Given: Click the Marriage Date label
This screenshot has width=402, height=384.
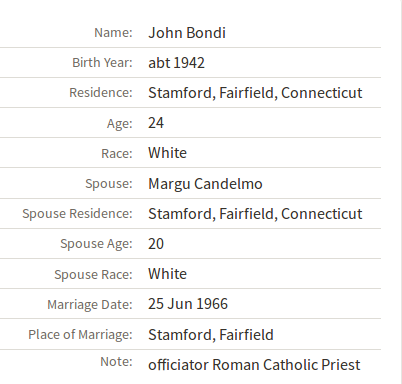Looking at the screenshot, I should 90,305.
